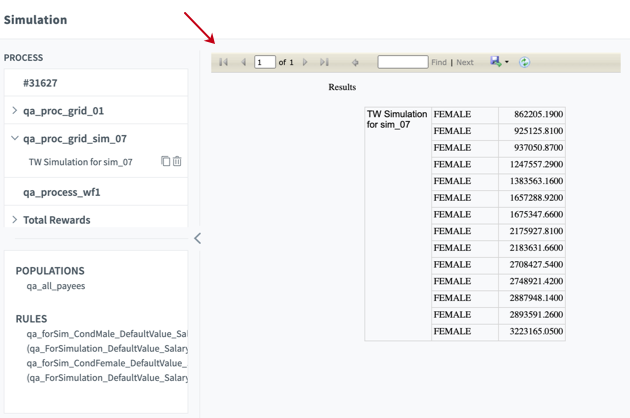Select the qa_process_wf1 process
Screen dimensions: 630x418
click(x=62, y=192)
